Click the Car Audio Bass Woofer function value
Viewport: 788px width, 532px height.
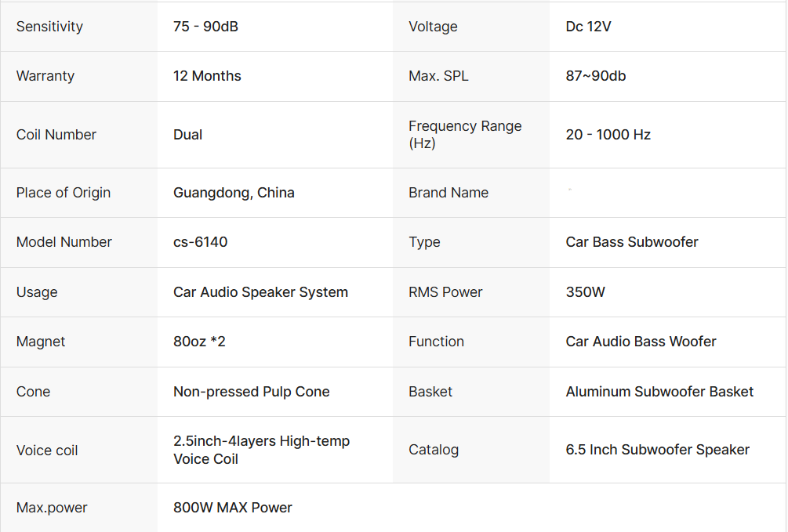641,342
